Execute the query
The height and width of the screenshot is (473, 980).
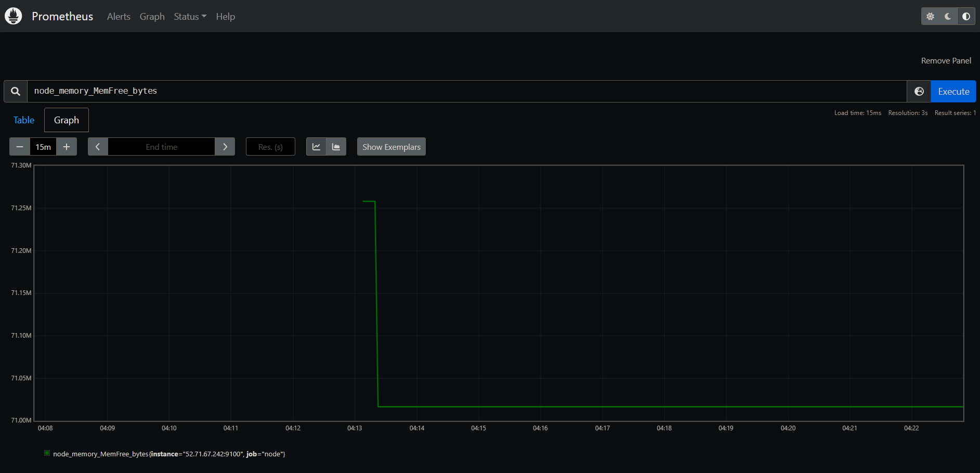click(x=953, y=91)
